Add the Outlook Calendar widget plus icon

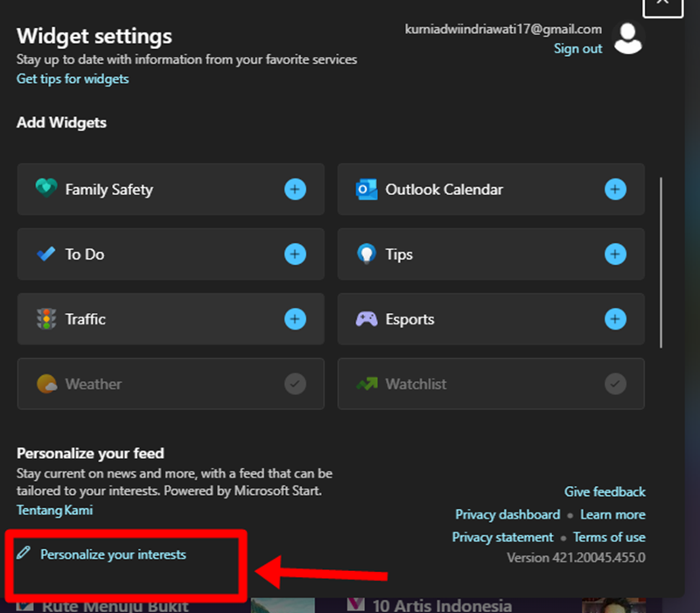615,189
